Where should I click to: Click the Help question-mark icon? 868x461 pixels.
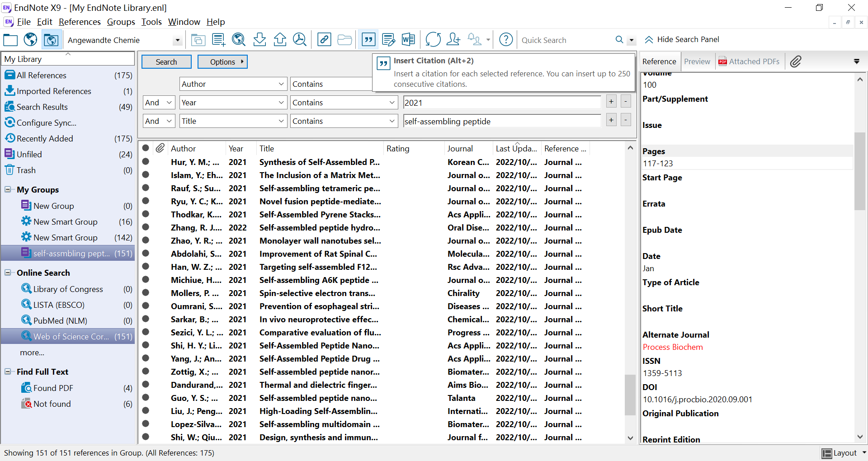[506, 40]
